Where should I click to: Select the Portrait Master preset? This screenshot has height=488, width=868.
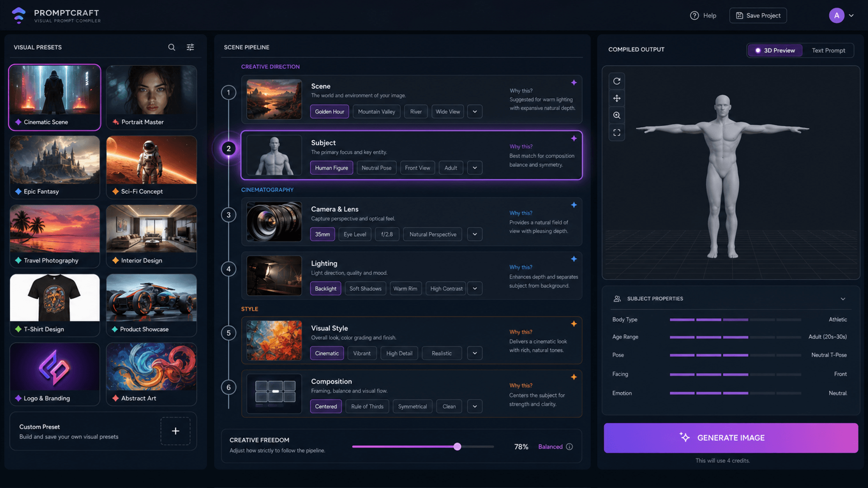[151, 97]
